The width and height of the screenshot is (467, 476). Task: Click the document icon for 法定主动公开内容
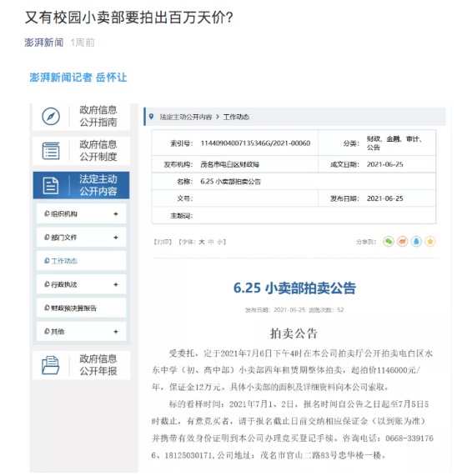pos(51,186)
